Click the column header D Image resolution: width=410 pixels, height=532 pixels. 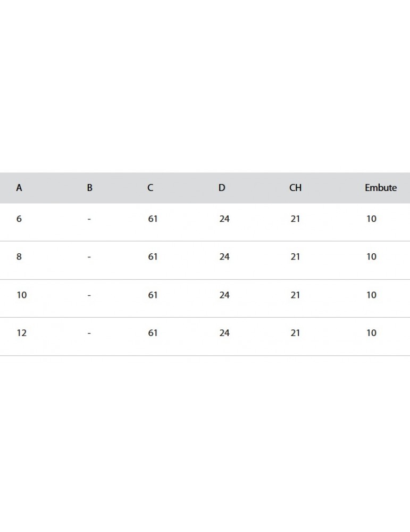222,188
